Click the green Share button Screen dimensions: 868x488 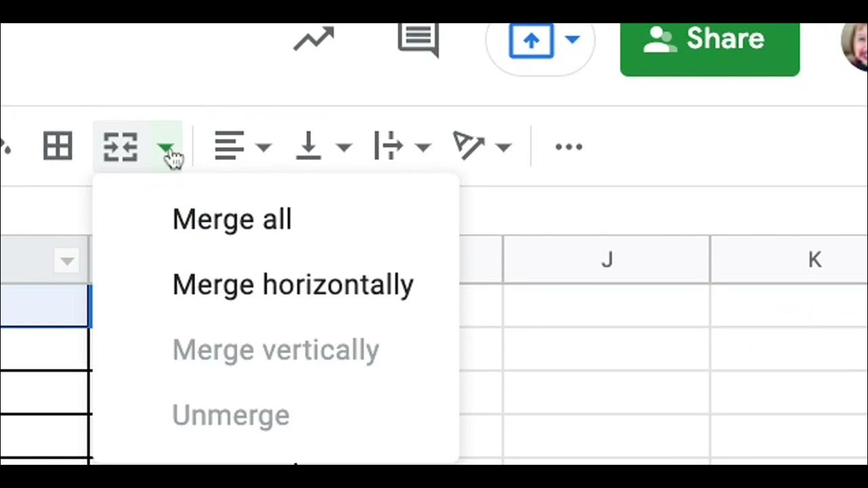click(x=709, y=39)
